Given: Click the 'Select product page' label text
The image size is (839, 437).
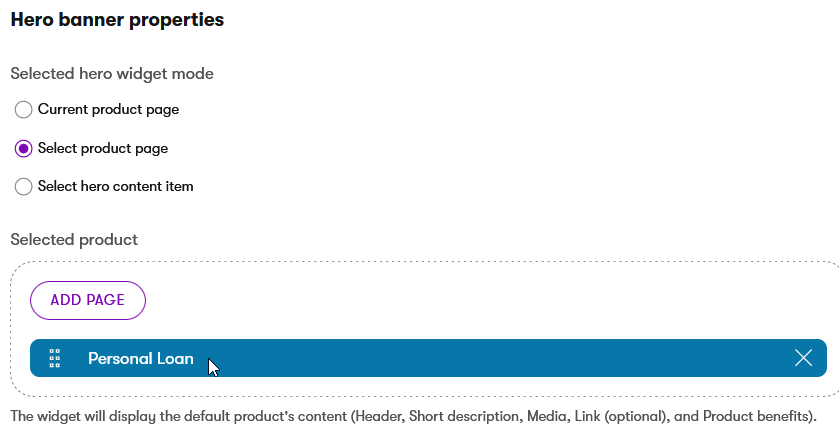Looking at the screenshot, I should (x=103, y=148).
